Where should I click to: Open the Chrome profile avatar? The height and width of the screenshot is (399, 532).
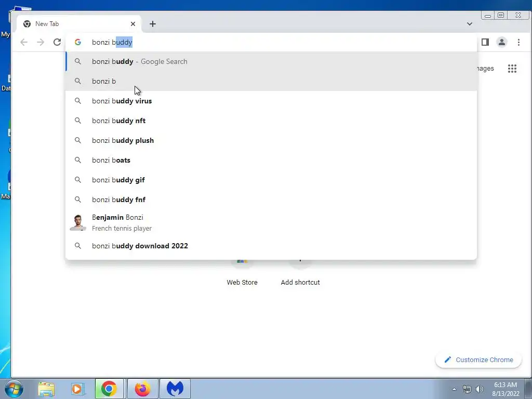coord(501,42)
